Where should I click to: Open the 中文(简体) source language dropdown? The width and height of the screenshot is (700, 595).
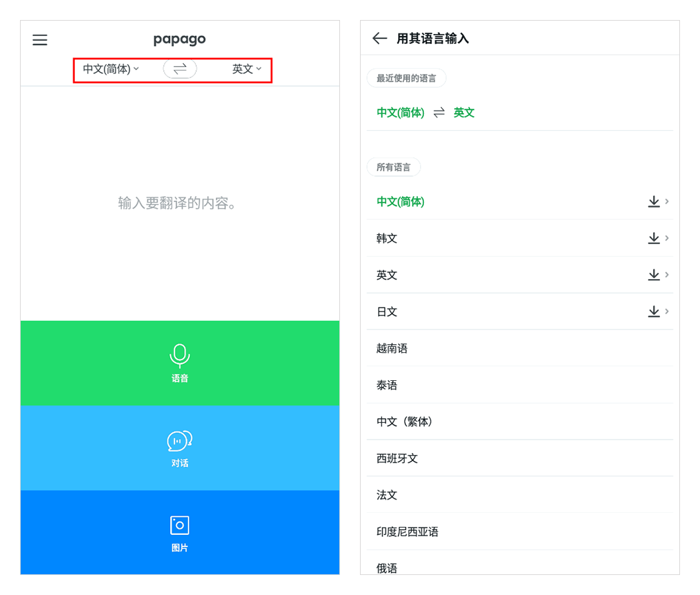coord(111,69)
